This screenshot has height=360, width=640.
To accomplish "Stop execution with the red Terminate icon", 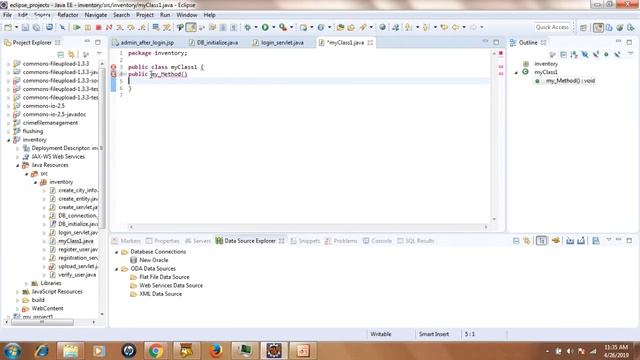I will point(98,27).
